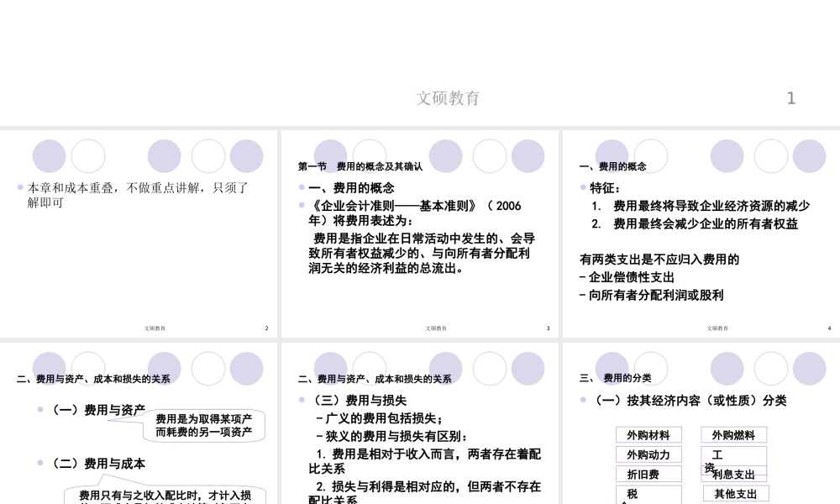840x504 pixels.
Task: Select the 外购燃料 box on slide 6
Action: [x=735, y=434]
